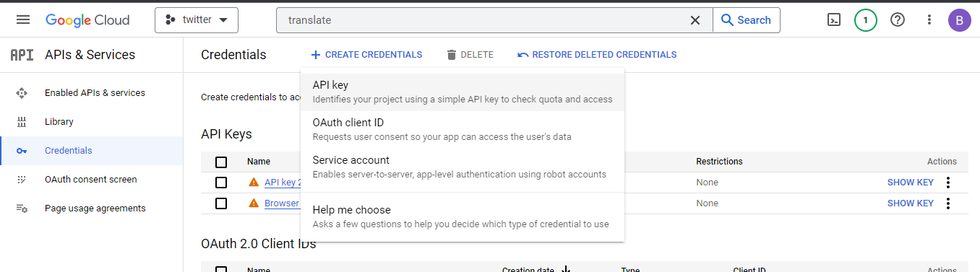
Task: Tick the checkbox for API key 2 row
Action: 221,183
